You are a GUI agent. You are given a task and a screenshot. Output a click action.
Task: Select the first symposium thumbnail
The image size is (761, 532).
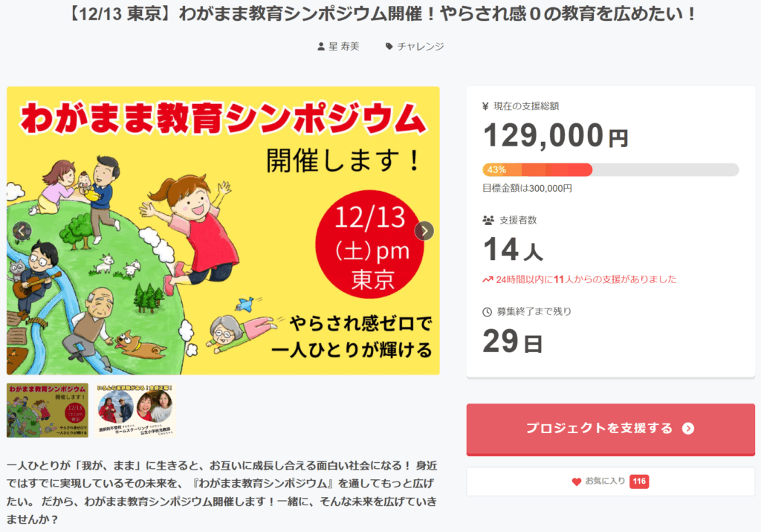pyautogui.click(x=48, y=410)
